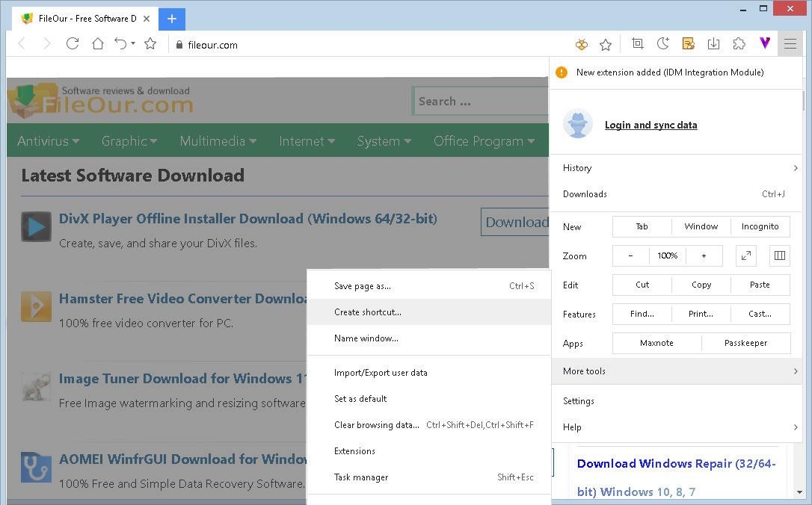Go to home page icon
This screenshot has width=812, height=505.
98,44
